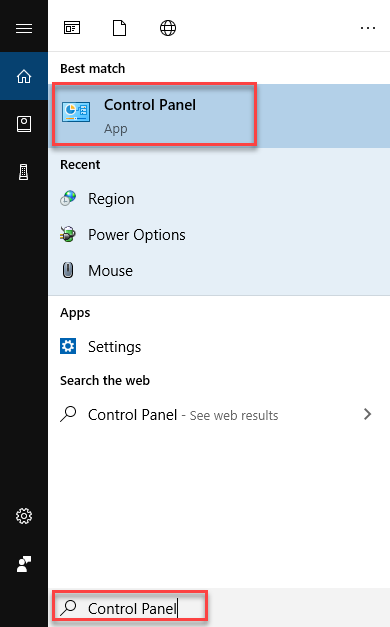The height and width of the screenshot is (627, 390).
Task: Expand the hamburger menu in the sidebar
Action: (24, 28)
